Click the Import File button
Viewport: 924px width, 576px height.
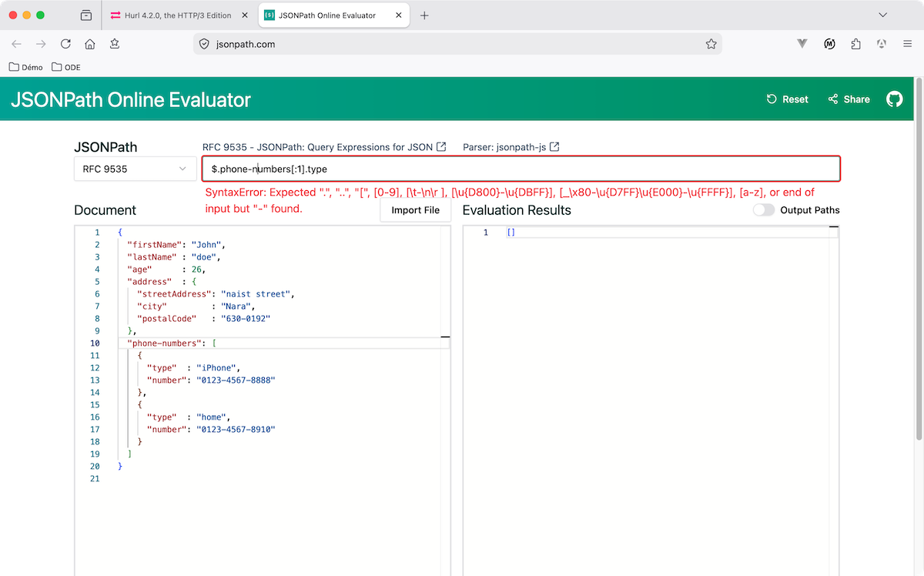(415, 209)
